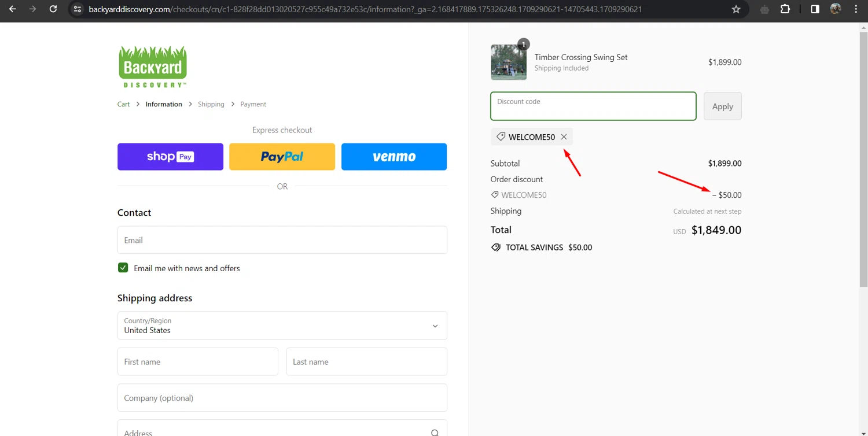
Task: Click the Backyard Discovery logo
Action: tap(153, 66)
